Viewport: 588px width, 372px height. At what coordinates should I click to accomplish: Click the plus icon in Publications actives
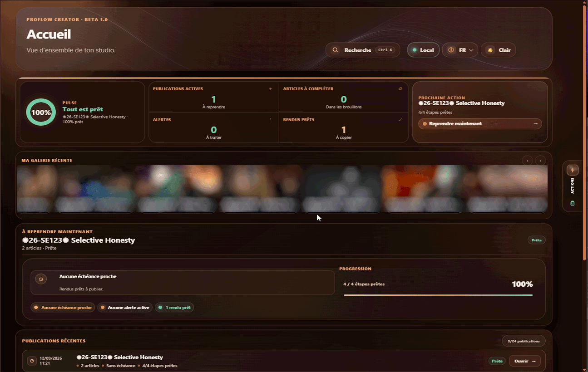coord(271,89)
